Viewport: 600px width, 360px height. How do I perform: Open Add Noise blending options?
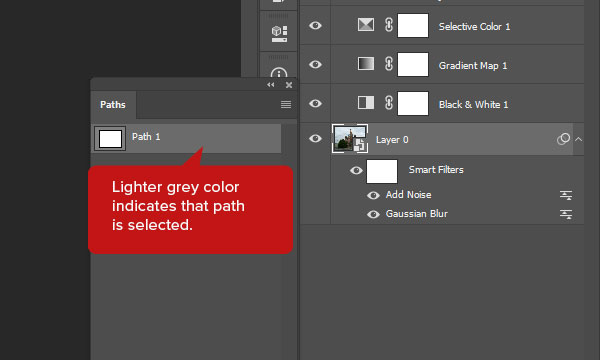[566, 195]
